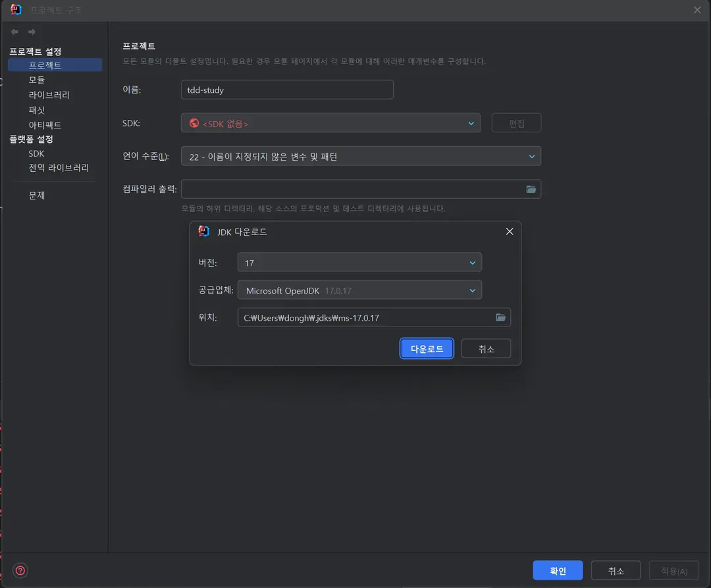Open 라이브러리 settings in sidebar
This screenshot has height=588, width=711.
[x=49, y=95]
